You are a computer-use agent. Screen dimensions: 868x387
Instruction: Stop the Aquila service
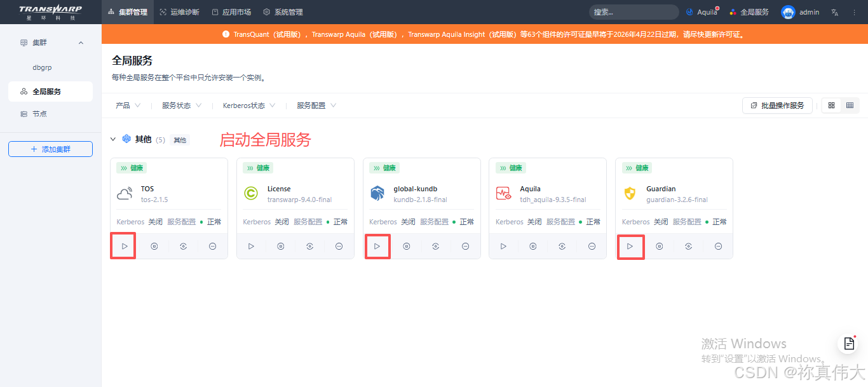[x=532, y=246]
